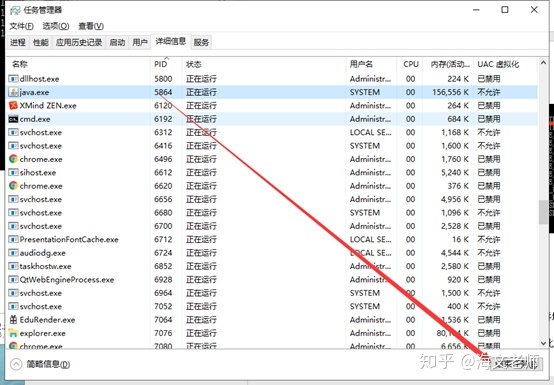Switch to the 用户 tab
The width and height of the screenshot is (554, 385).
coord(140,42)
